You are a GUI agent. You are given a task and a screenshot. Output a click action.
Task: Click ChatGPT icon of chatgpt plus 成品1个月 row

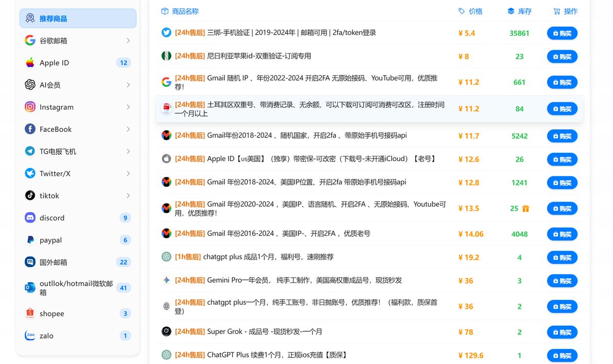click(167, 257)
